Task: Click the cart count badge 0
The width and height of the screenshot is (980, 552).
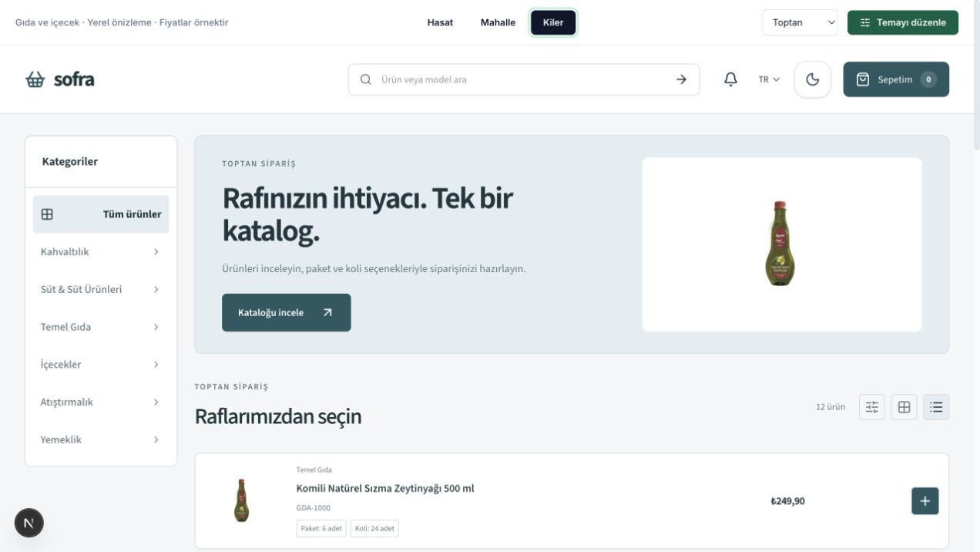Action: 928,79
